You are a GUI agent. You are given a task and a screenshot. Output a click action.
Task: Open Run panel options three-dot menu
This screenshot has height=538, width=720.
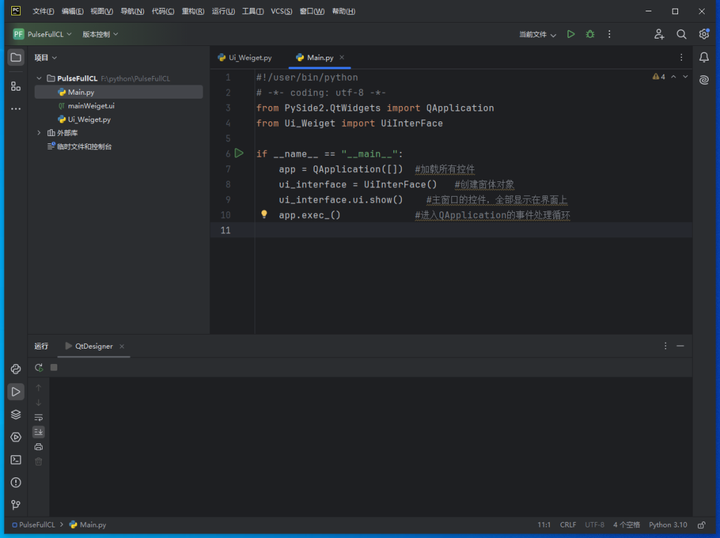[x=665, y=346]
